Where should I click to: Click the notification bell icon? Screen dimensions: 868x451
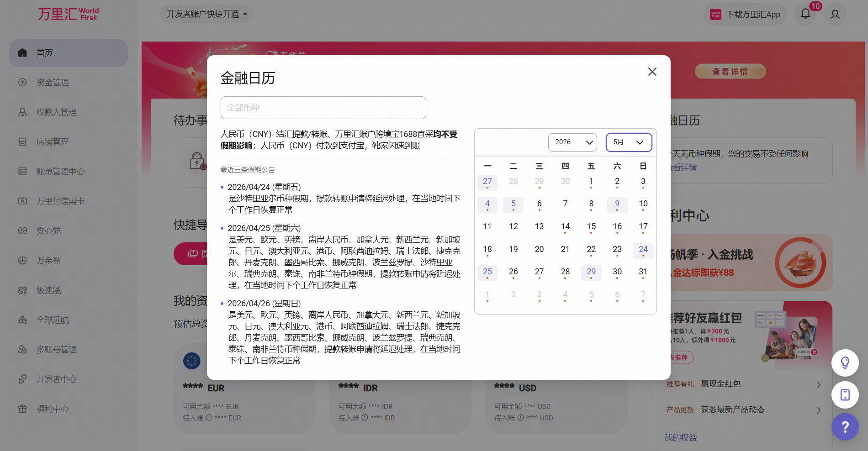[805, 14]
